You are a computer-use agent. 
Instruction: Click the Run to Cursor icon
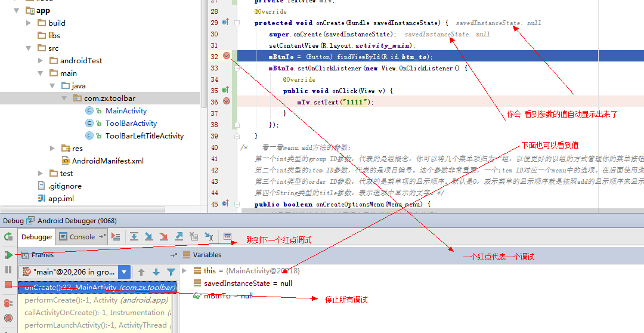click(209, 236)
